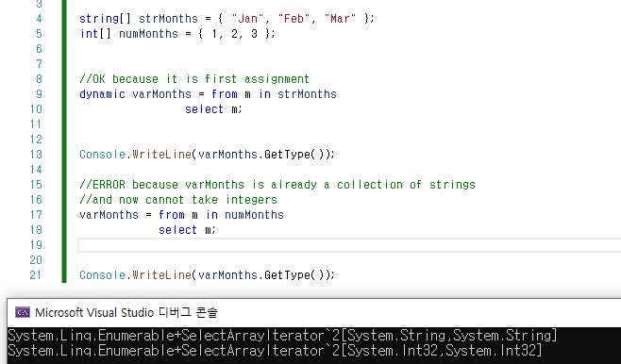
Task: Click the "Mar" string literal
Action: [x=340, y=19]
